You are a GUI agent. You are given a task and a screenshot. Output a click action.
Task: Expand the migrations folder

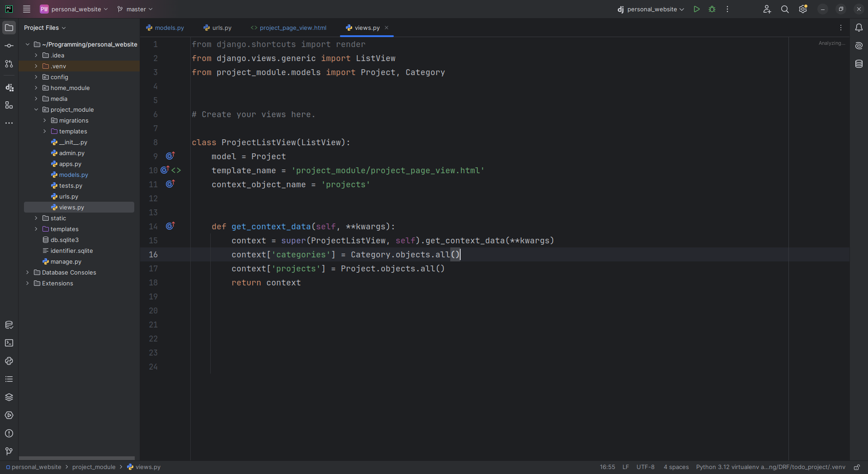pos(45,120)
